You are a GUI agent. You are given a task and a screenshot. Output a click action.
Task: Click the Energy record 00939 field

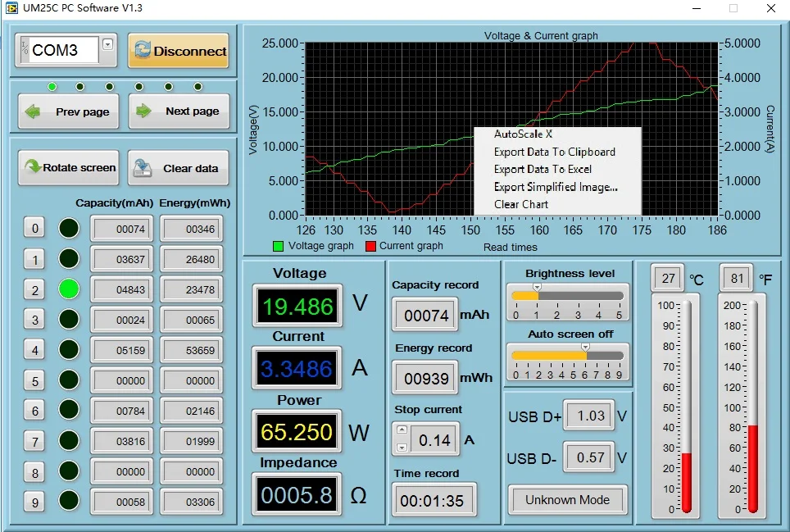(426, 378)
